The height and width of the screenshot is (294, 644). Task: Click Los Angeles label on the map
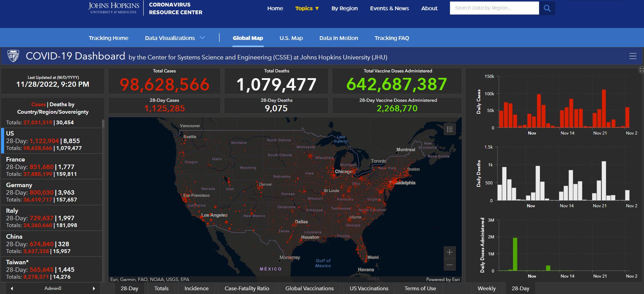click(214, 215)
